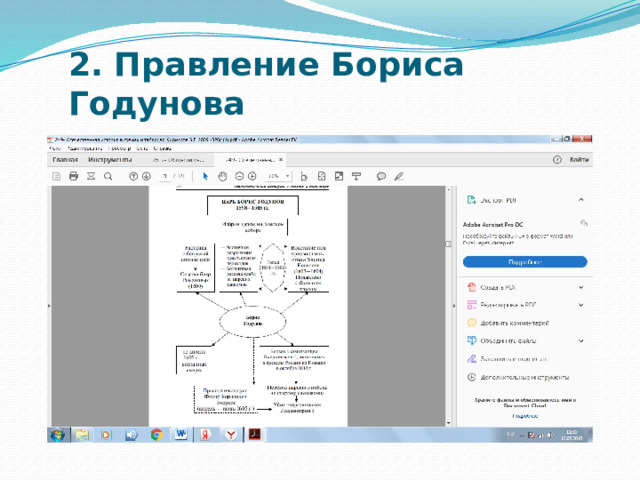Expand the Создать PDF chevron
This screenshot has width=640, height=480.
pyautogui.click(x=581, y=287)
